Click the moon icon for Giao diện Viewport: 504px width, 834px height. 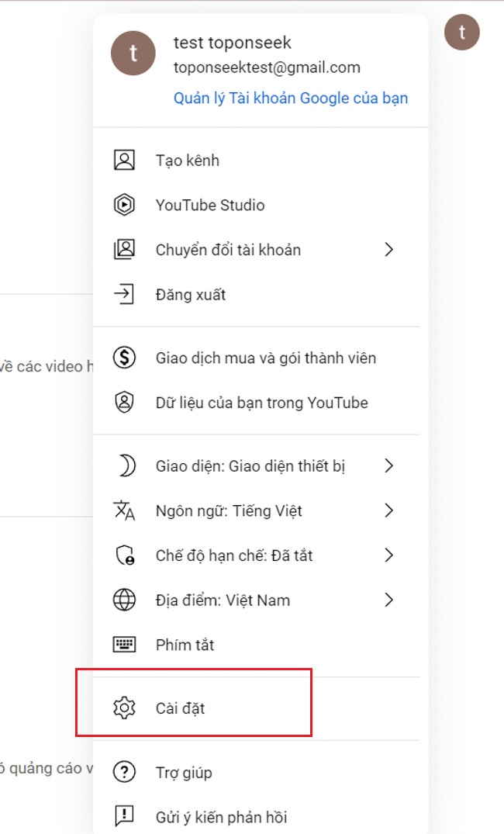[124, 465]
